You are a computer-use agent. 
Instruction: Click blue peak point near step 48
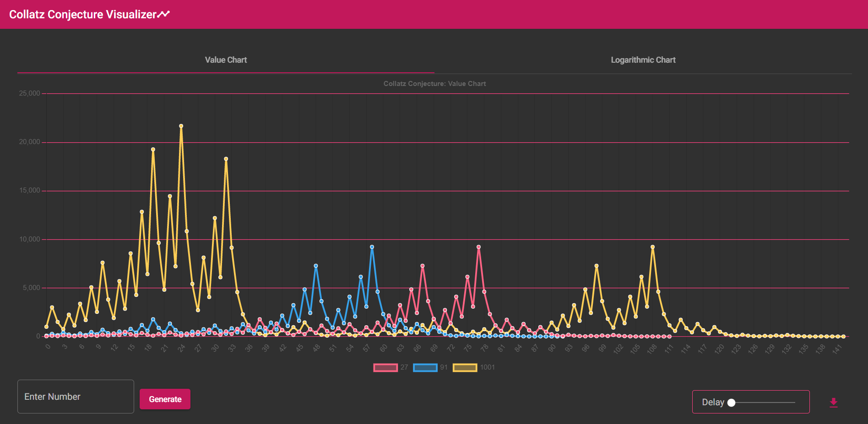316,266
